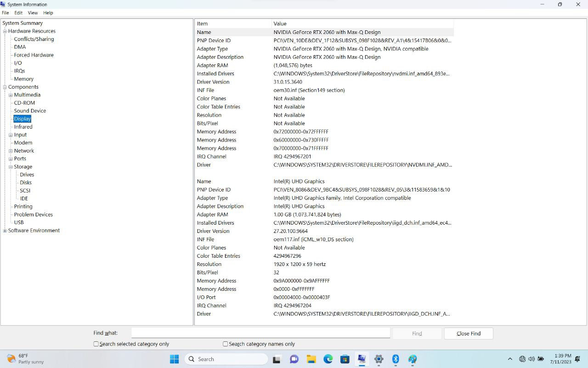This screenshot has width=588, height=368.
Task: Select Sound Device tree item
Action: click(30, 111)
